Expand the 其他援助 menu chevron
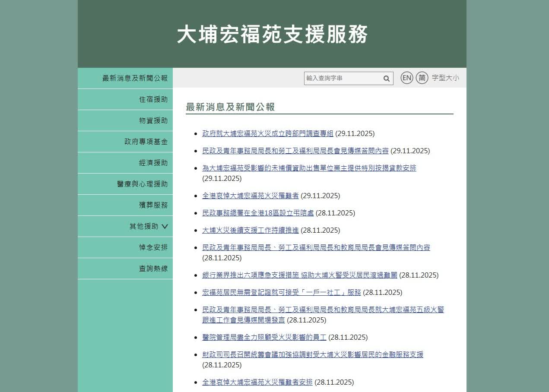This screenshot has height=392, width=549. click(x=165, y=226)
